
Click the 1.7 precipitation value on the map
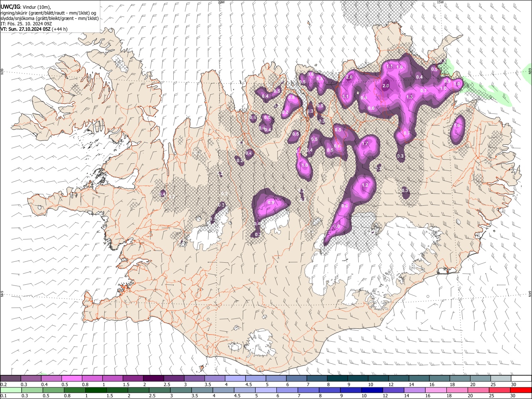(365, 143)
